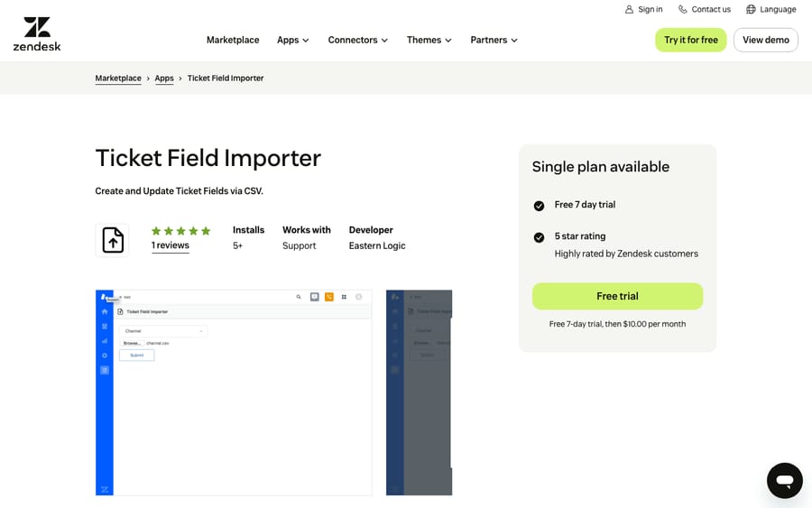812x508 pixels.
Task: Open the Sign in link
Action: [x=643, y=9]
